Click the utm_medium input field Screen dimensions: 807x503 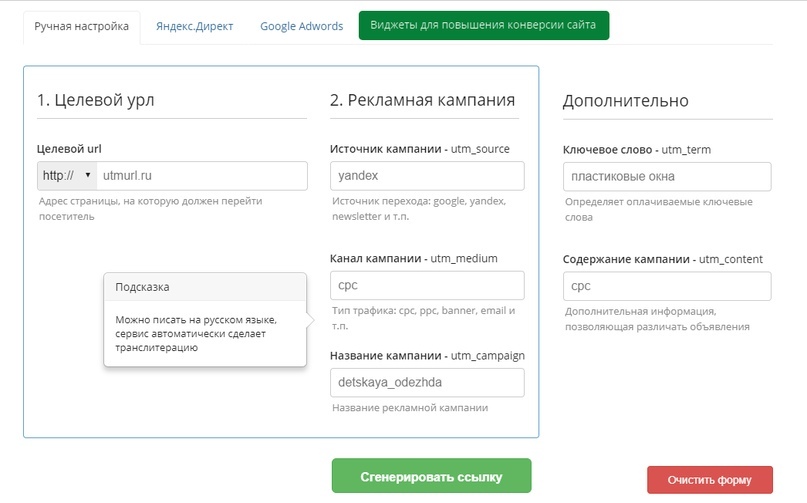(427, 285)
